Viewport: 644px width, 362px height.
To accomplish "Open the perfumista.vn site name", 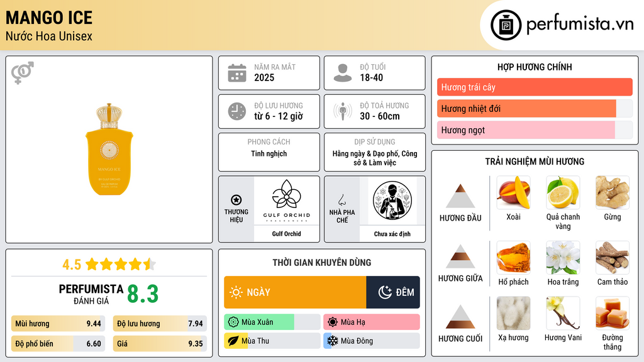I will 580,25.
